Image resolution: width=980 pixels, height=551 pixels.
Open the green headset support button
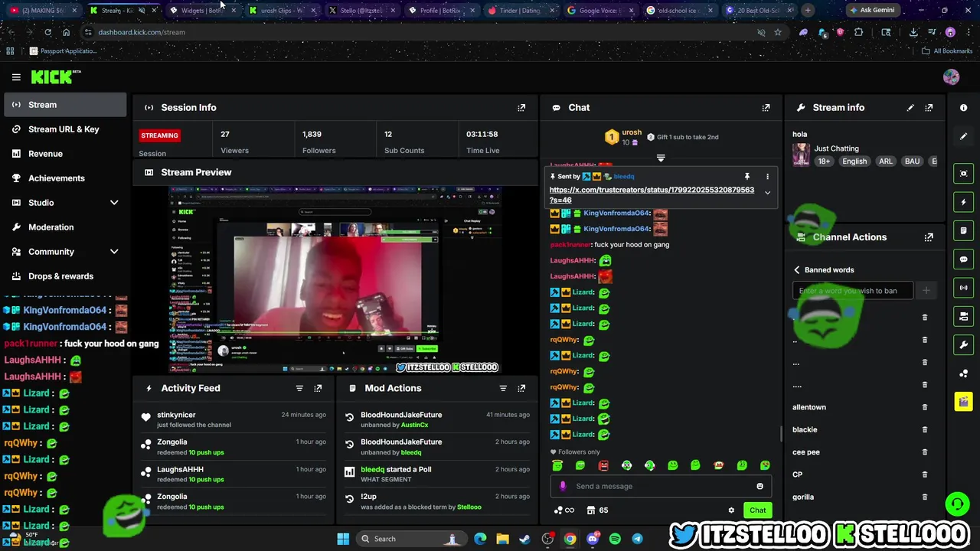(x=957, y=504)
